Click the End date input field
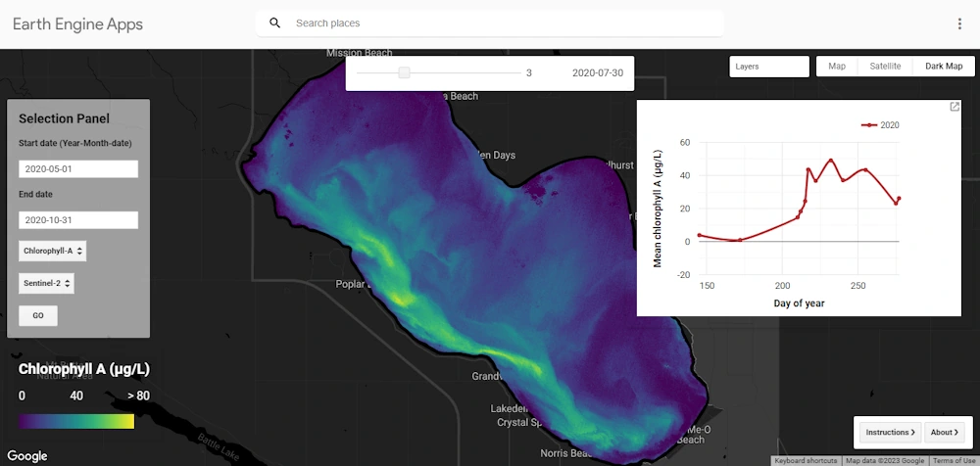 78,220
